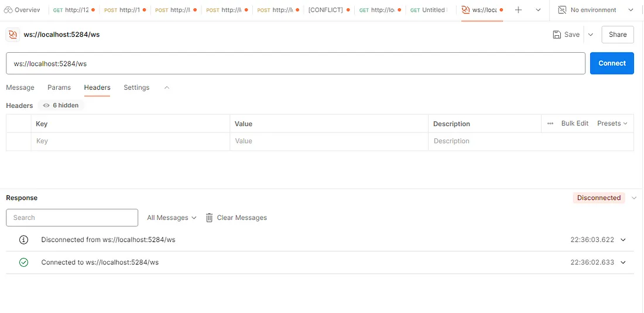
Task: Expand the All Messages filter dropdown
Action: 172,217
